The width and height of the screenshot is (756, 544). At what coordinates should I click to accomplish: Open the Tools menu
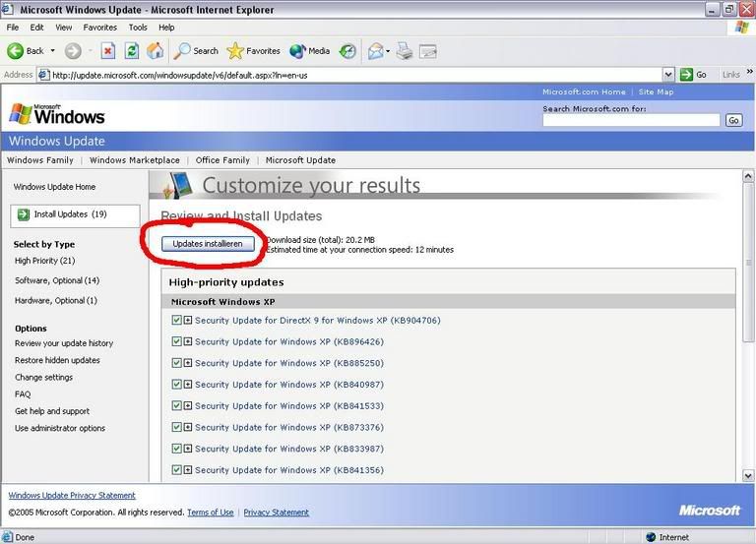pyautogui.click(x=138, y=28)
